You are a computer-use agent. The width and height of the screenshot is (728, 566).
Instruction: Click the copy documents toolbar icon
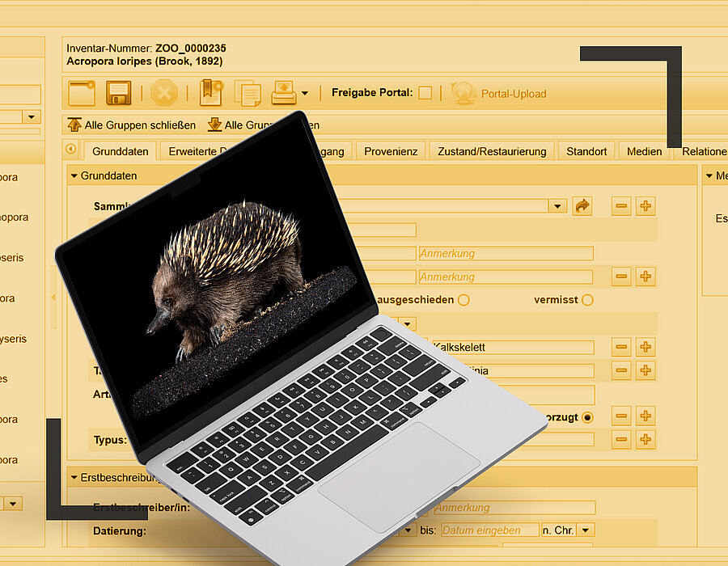248,93
